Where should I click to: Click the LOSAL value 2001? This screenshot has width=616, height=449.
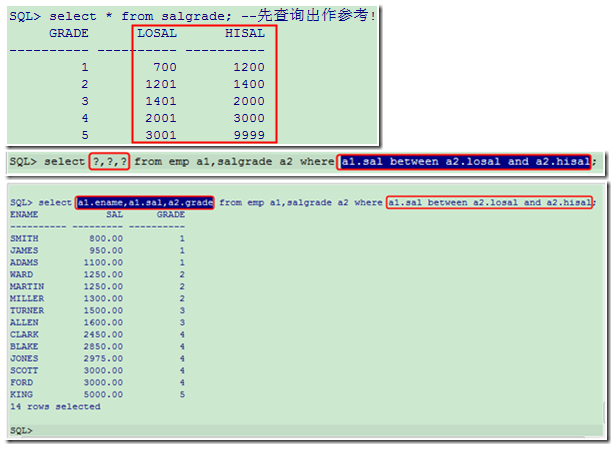160,118
